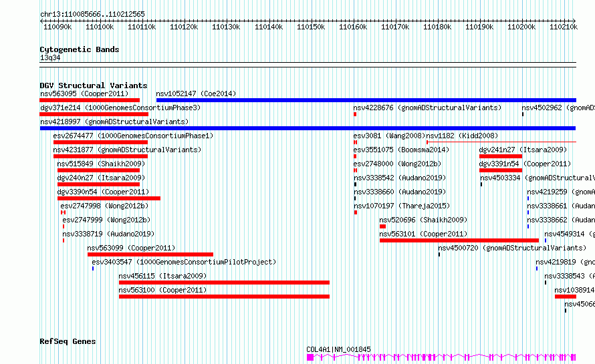
Task: Click nsv520696 (Shaikh2009) label
Action: pyautogui.click(x=423, y=220)
